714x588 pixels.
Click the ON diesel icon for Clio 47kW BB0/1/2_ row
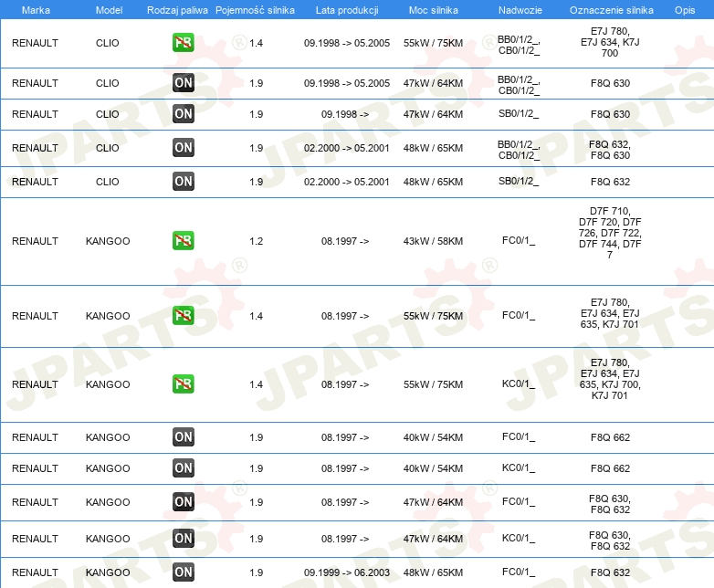(183, 83)
